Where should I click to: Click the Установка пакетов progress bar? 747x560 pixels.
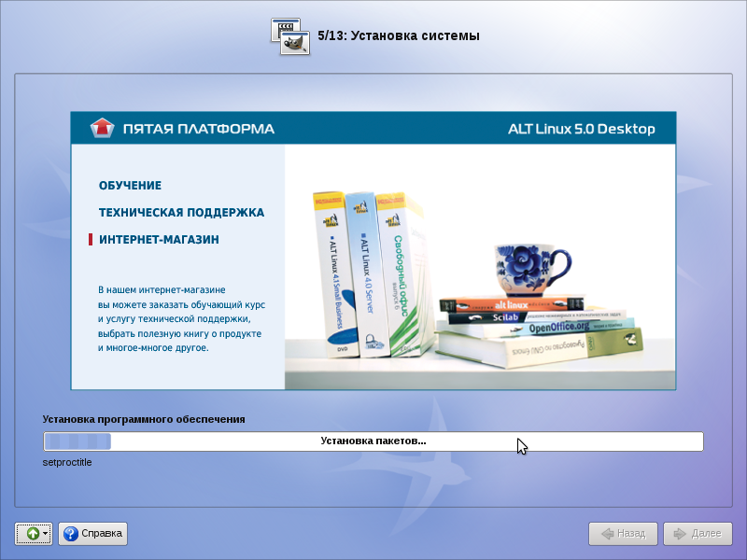(x=373, y=441)
